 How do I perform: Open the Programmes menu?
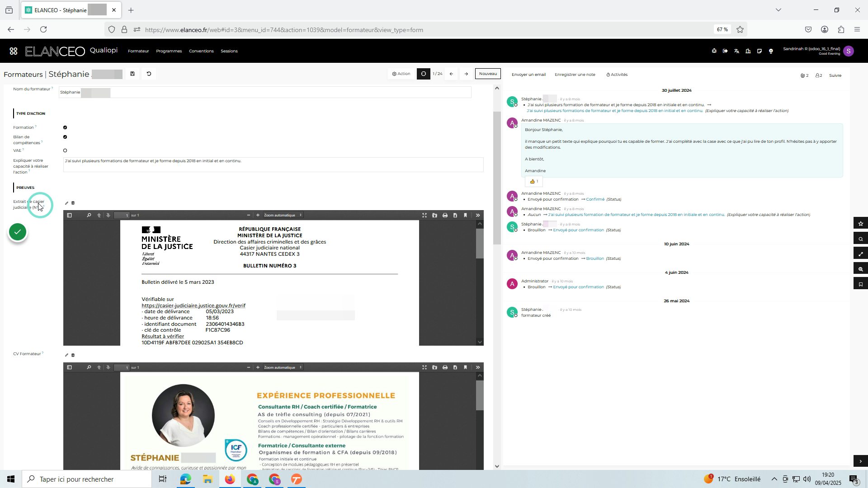169,51
